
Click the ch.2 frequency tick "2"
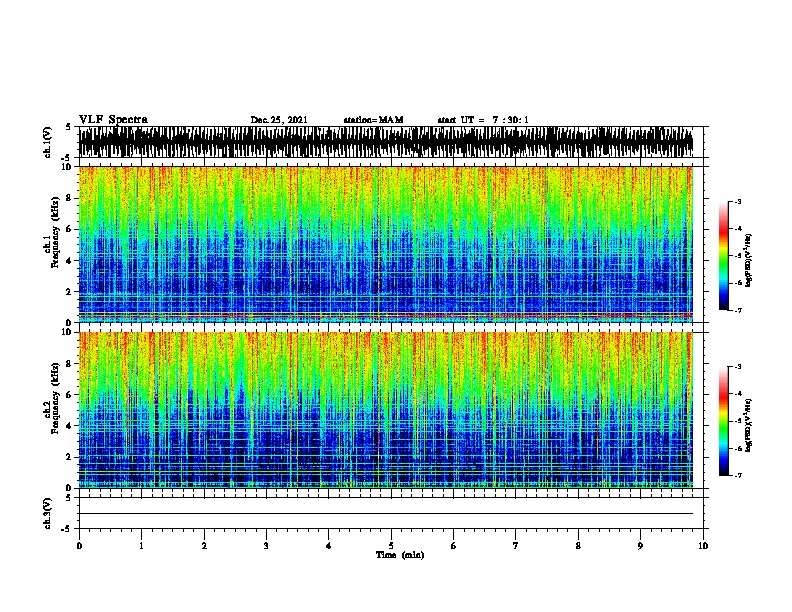[69, 457]
